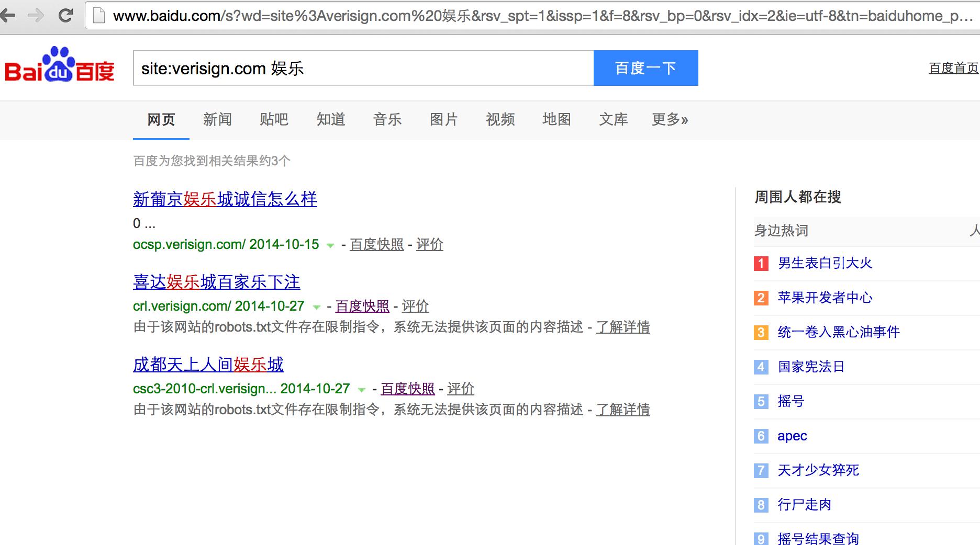Click hot search rank badge 1
980x545 pixels.
(x=761, y=263)
